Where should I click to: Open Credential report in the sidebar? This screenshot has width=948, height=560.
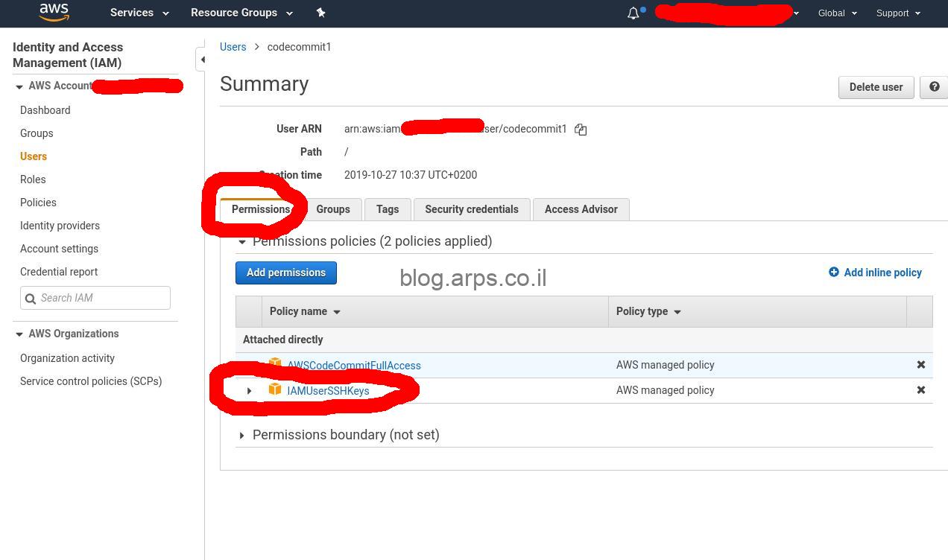click(x=59, y=272)
